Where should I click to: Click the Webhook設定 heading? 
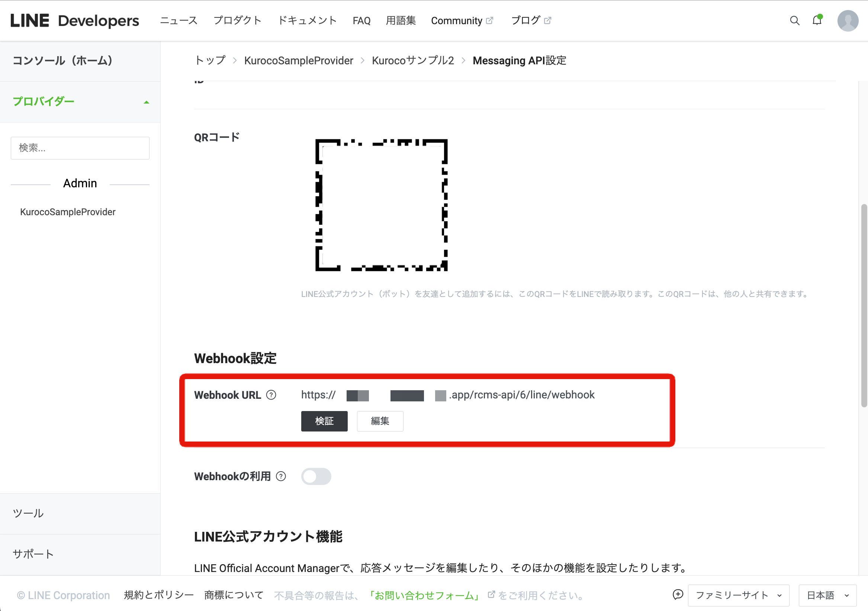(235, 358)
